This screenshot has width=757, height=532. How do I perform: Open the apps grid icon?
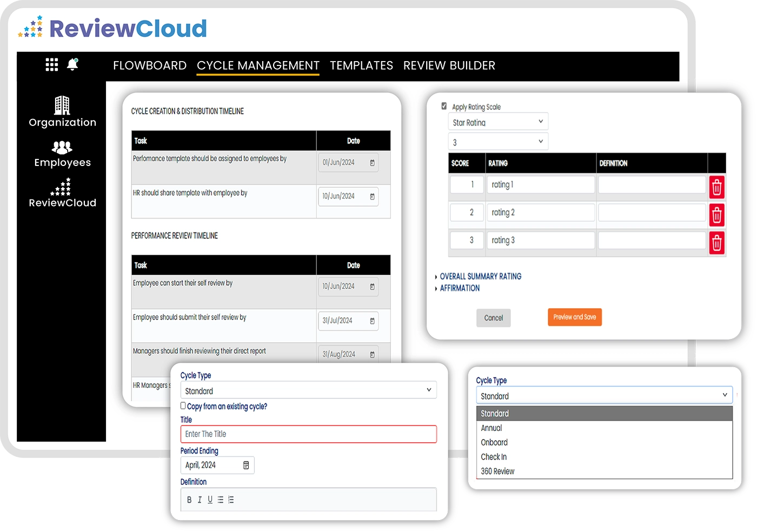[51, 65]
